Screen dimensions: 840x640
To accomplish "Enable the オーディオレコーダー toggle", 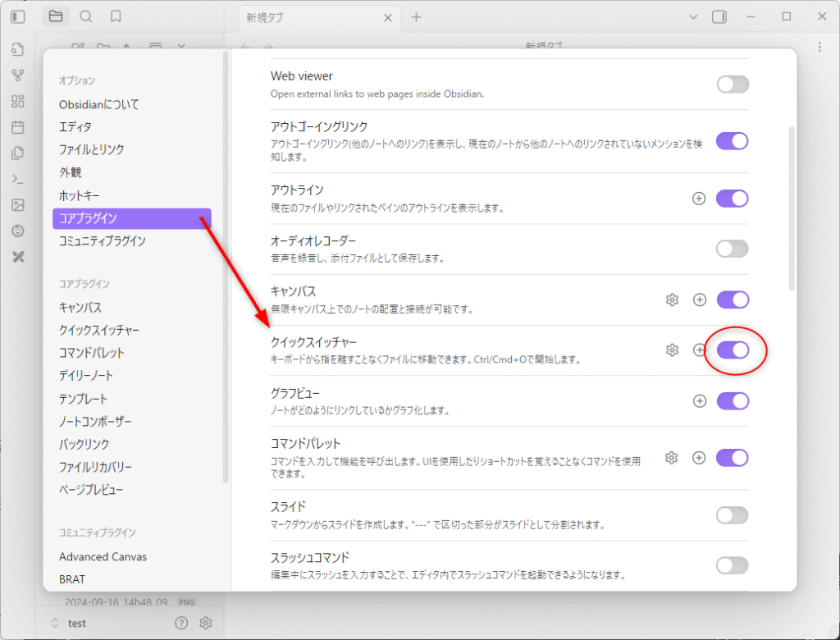I will coord(733,249).
